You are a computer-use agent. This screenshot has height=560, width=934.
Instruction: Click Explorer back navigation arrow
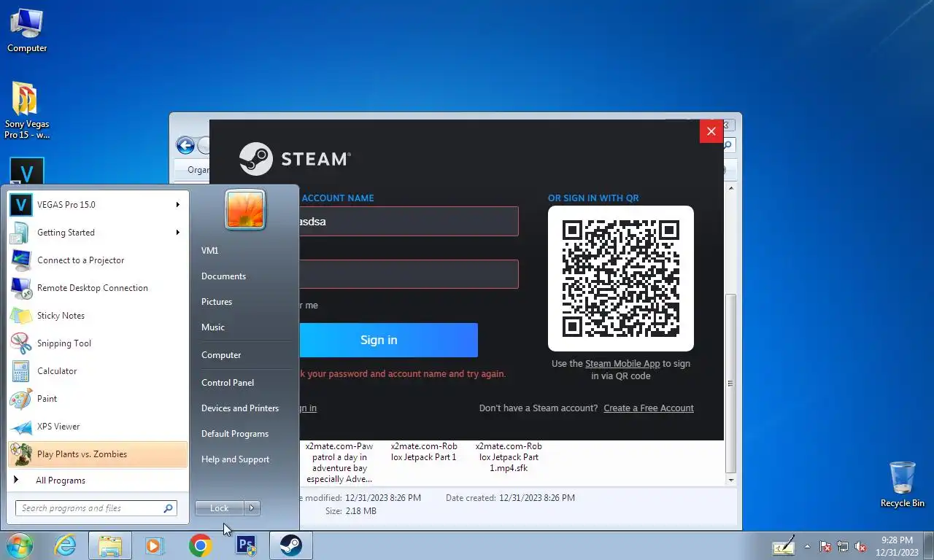185,146
